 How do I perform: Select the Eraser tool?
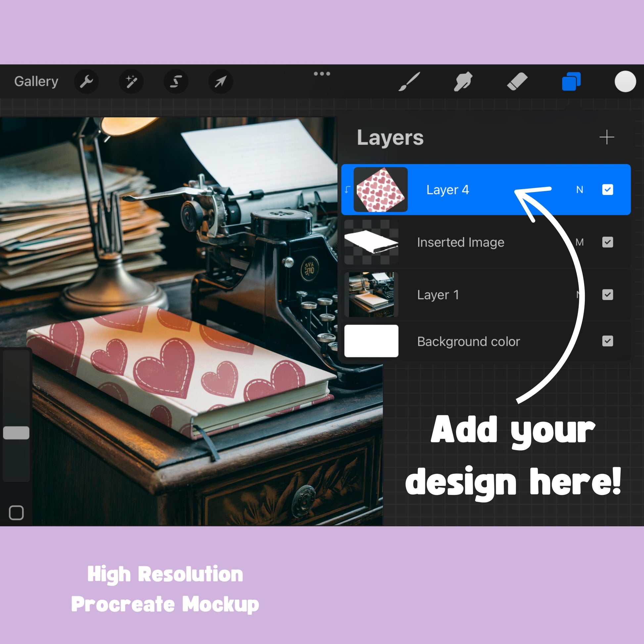[517, 81]
